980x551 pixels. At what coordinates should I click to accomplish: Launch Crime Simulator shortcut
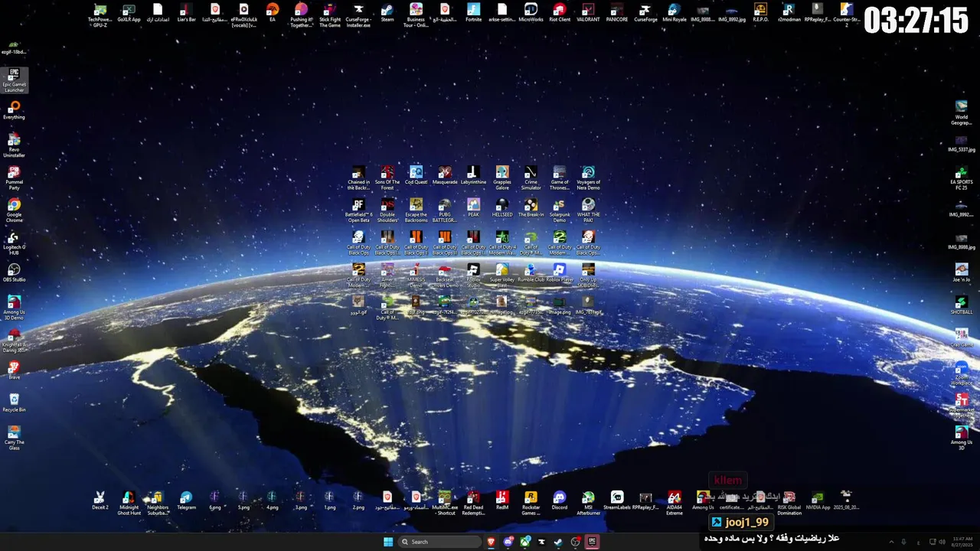click(531, 178)
